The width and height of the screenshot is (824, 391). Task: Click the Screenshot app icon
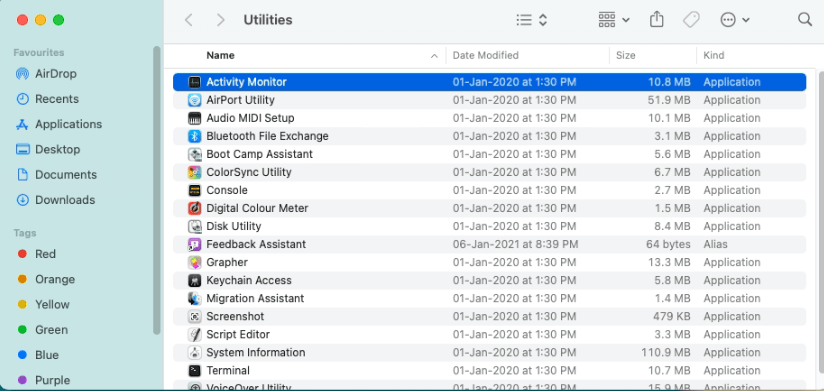tap(194, 316)
